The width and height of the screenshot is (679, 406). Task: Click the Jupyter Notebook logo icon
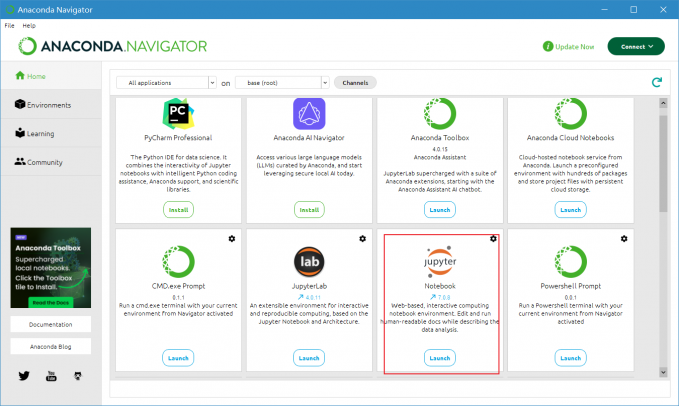[440, 262]
